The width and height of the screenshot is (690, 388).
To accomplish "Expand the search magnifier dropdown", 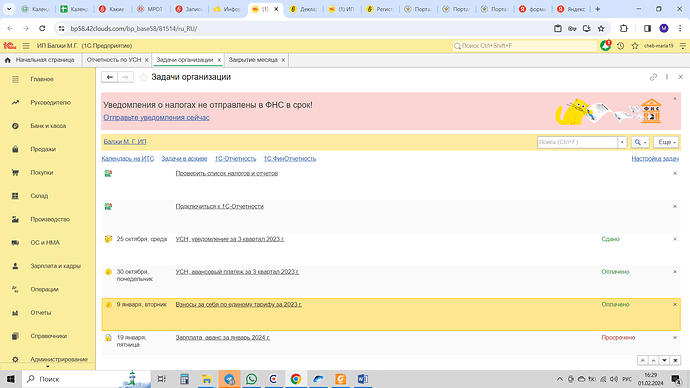I will (x=640, y=142).
